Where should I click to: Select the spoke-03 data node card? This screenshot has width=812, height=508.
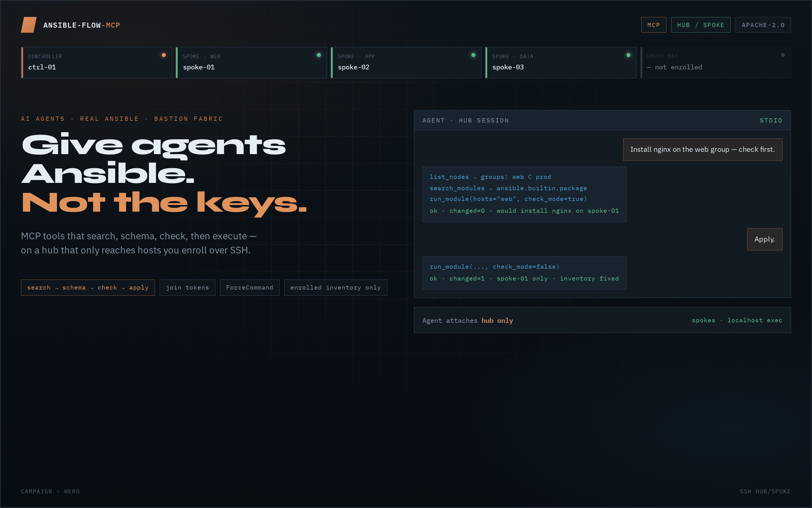[561, 62]
